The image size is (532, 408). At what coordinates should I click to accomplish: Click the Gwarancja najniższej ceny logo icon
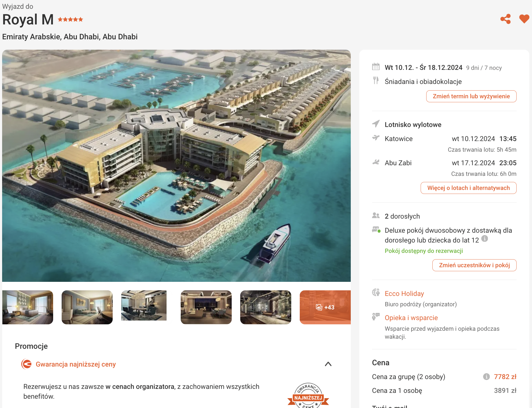click(27, 364)
